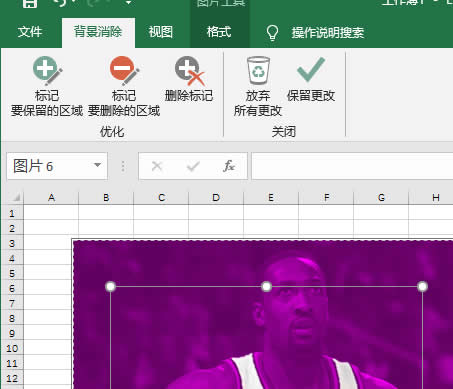Image resolution: width=453 pixels, height=389 pixels.
Task: Click top-left handle of background removal marquee
Action: 110,286
